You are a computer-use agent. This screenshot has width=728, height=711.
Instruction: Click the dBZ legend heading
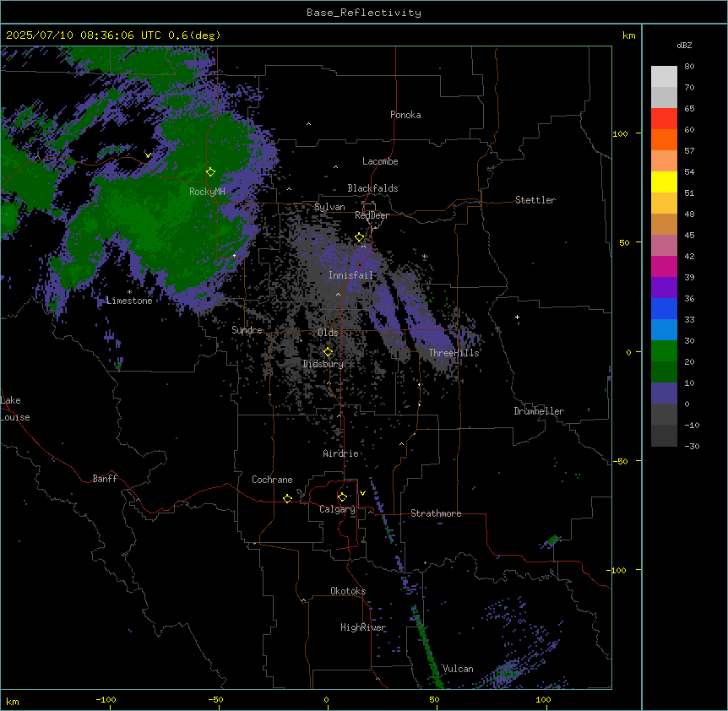click(x=684, y=46)
